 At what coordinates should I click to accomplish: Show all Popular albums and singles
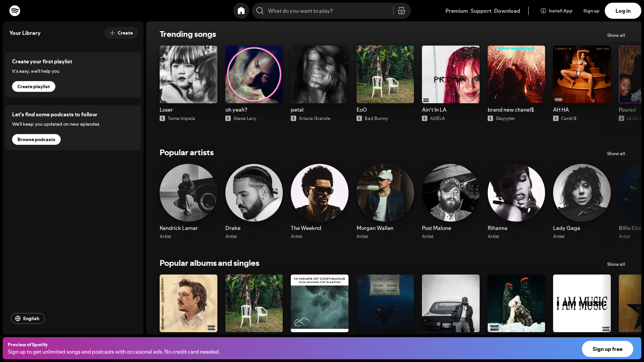coord(616,264)
